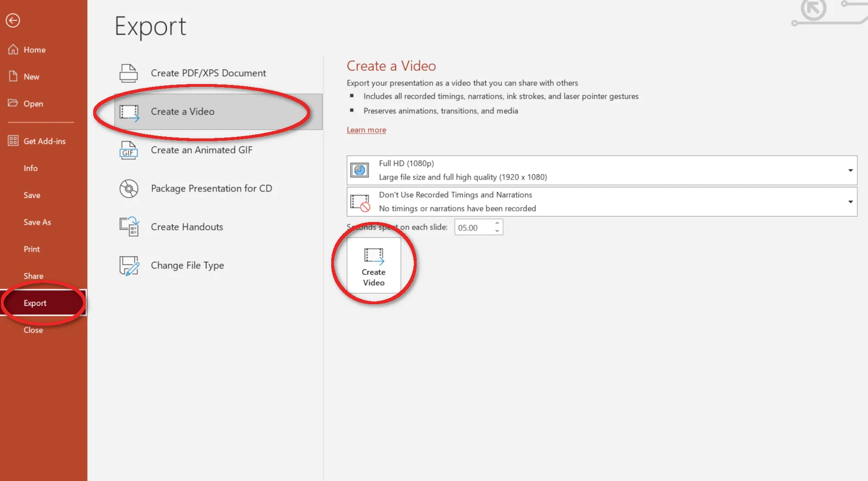Viewport: 868px width, 481px height.
Task: Click the Change File Type icon
Action: (128, 265)
